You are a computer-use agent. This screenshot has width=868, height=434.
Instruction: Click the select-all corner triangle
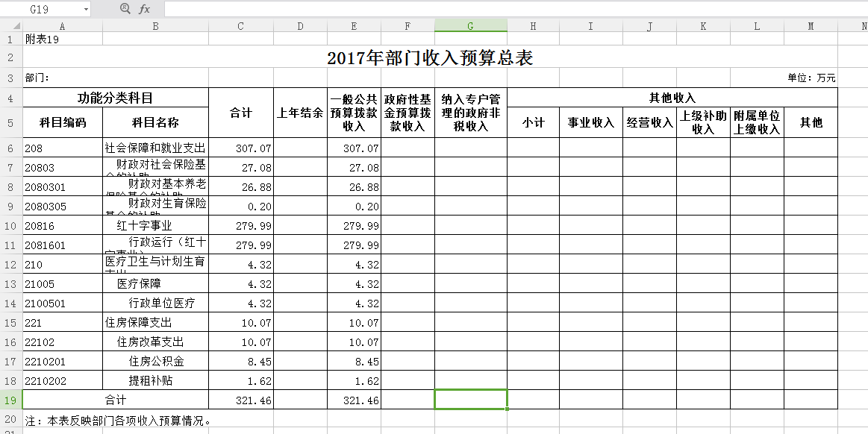tap(16, 26)
